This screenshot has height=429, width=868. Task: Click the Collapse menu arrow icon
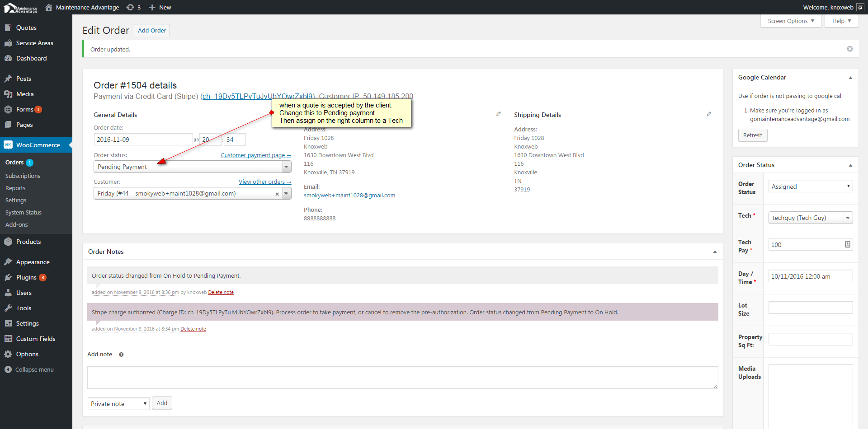pos(8,369)
